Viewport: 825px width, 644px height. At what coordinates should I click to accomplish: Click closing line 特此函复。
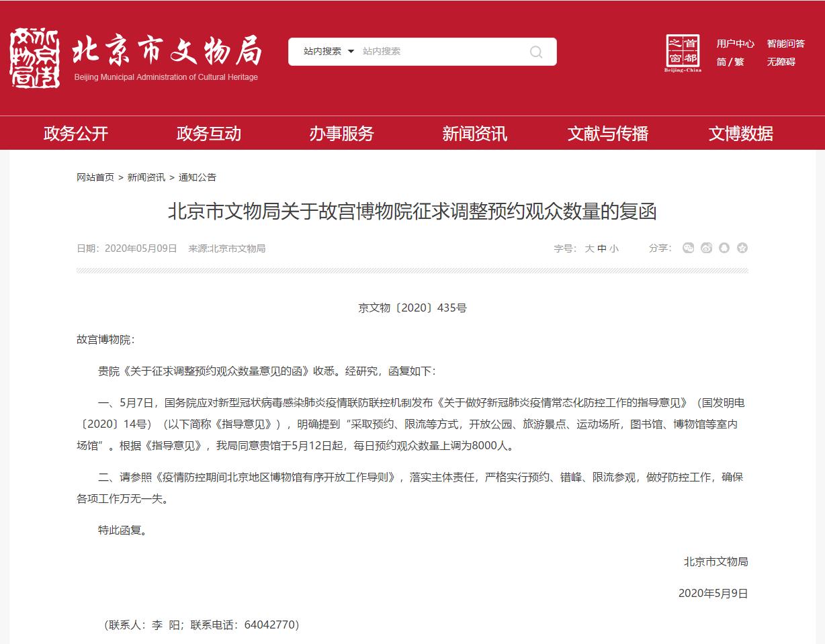click(122, 530)
